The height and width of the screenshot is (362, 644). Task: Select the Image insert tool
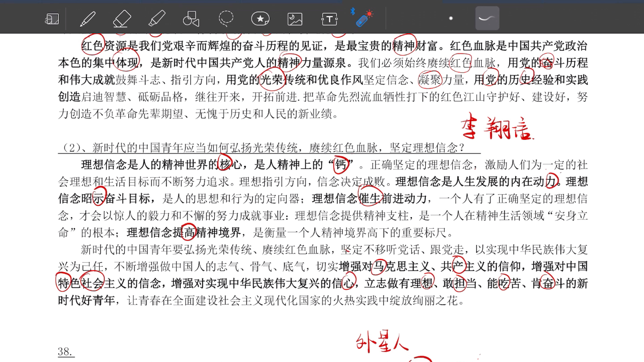295,19
